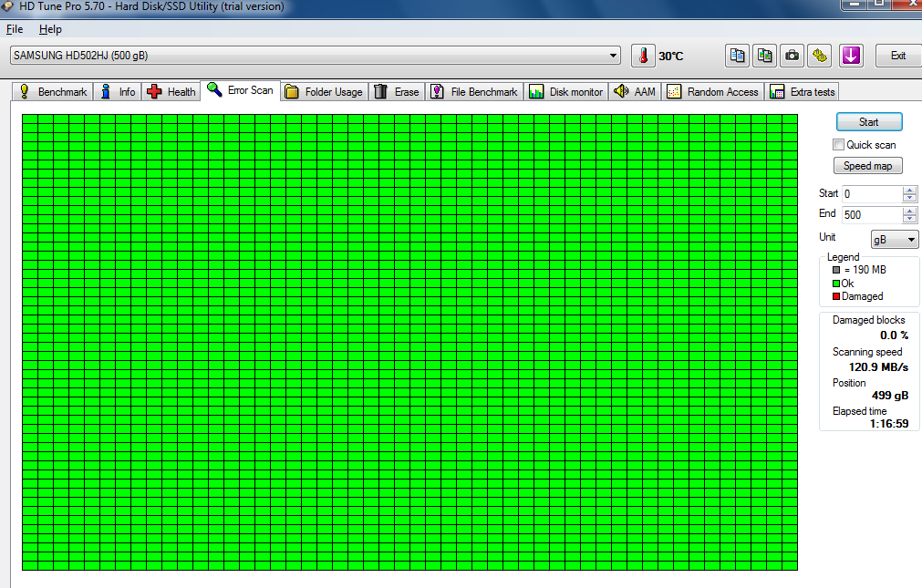
Task: Click the Damaged blocks label
Action: [868, 320]
